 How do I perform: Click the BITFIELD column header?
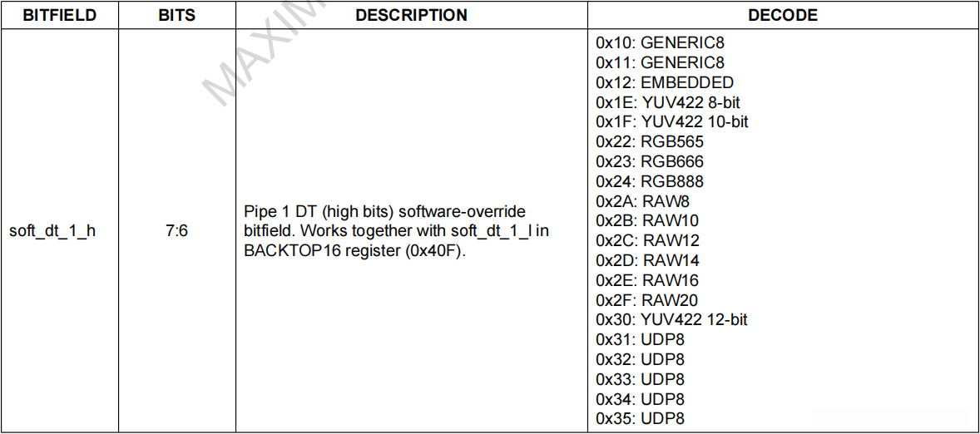(x=59, y=15)
